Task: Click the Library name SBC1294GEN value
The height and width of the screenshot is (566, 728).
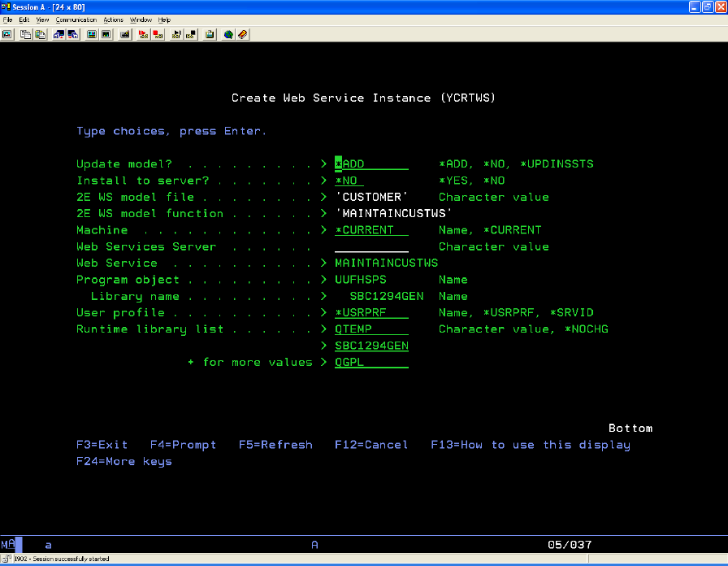Action: [386, 296]
